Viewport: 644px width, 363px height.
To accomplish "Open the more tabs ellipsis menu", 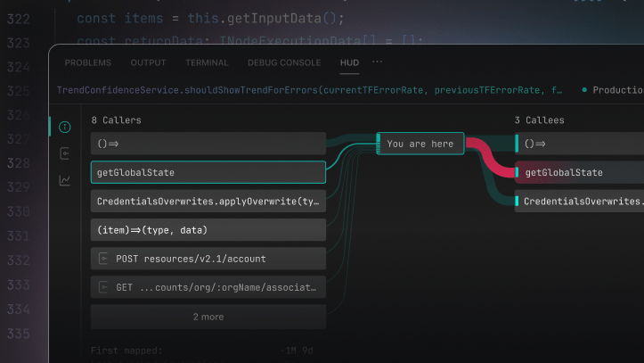I will pyautogui.click(x=377, y=62).
